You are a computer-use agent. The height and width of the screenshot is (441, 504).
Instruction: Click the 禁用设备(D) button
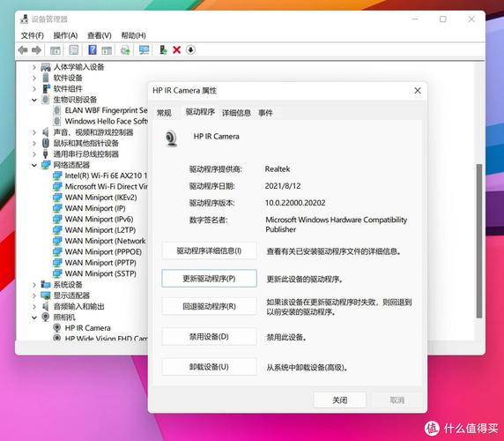pos(209,337)
